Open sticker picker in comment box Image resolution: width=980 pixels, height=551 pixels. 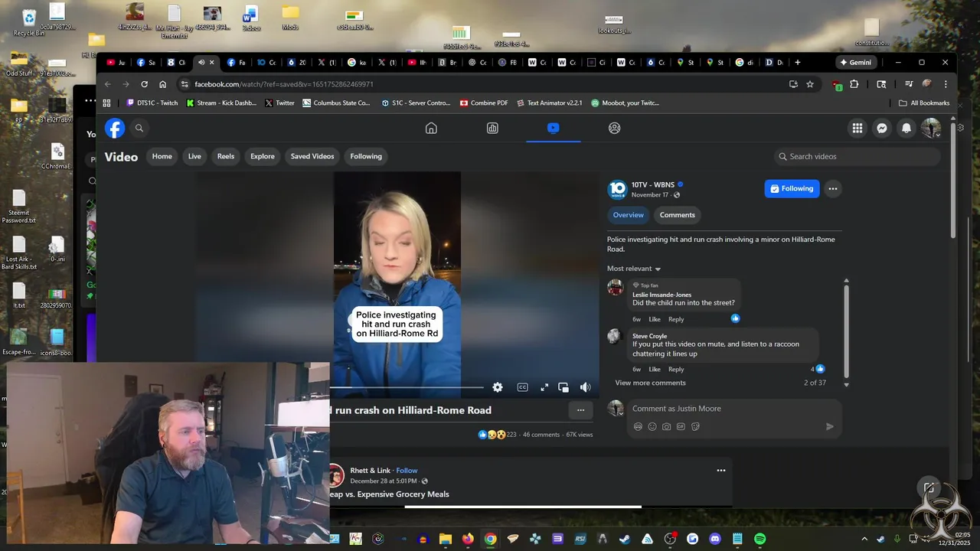tap(695, 426)
